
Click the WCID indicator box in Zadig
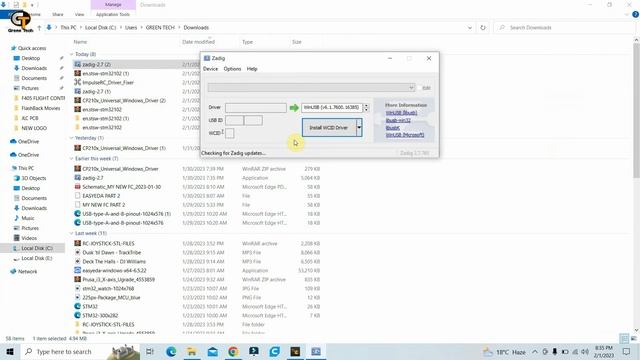(230, 133)
